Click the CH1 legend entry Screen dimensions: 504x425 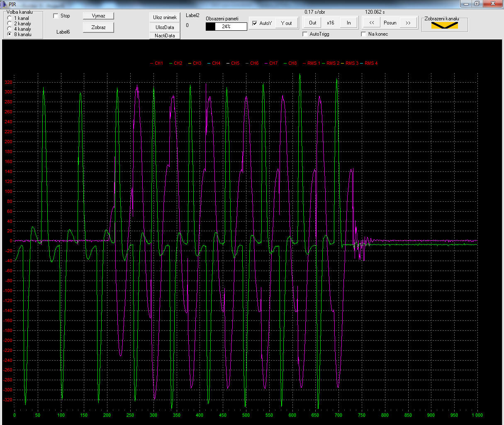(157, 63)
